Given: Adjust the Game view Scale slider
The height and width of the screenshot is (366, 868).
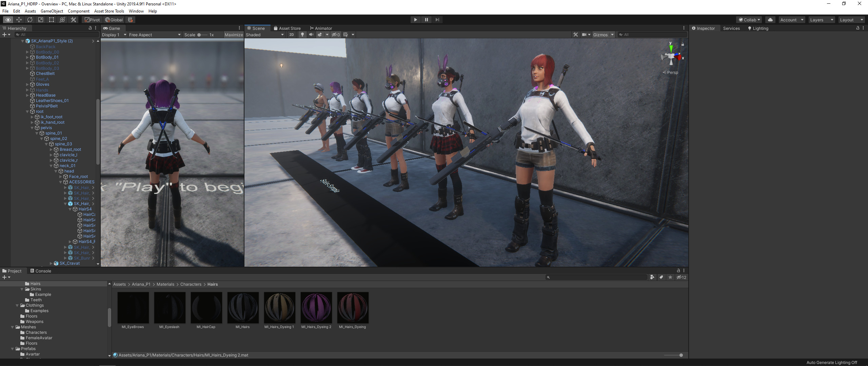Looking at the screenshot, I should click(x=203, y=35).
